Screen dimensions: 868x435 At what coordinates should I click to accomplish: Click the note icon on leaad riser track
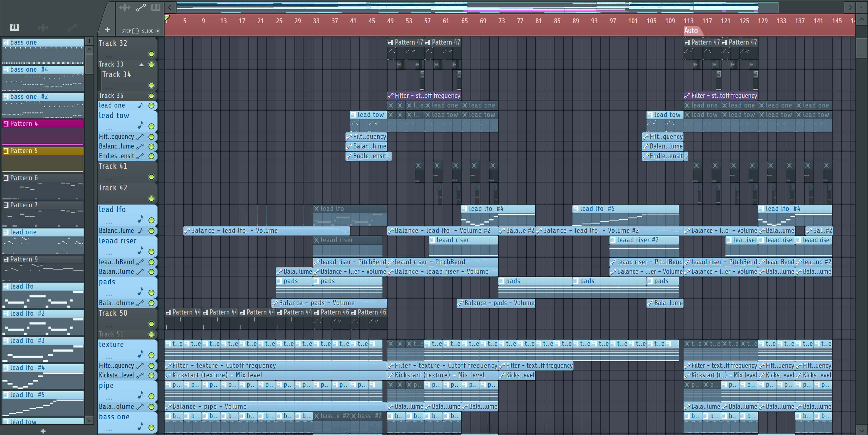[140, 251]
